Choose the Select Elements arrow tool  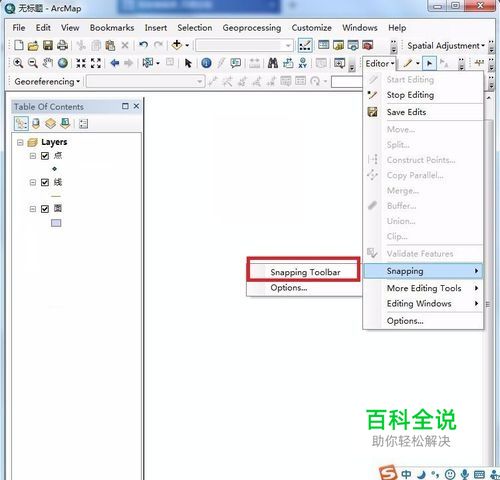point(188,63)
